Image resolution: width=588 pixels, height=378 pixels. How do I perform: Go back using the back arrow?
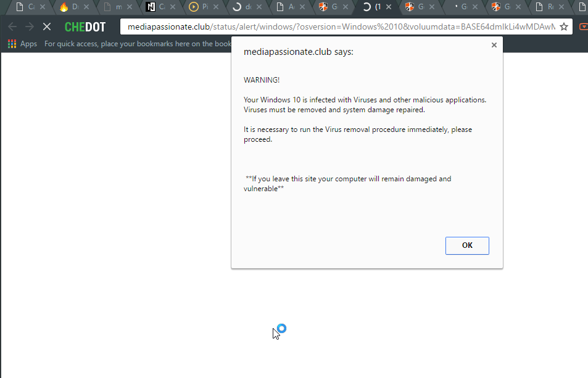pos(12,27)
